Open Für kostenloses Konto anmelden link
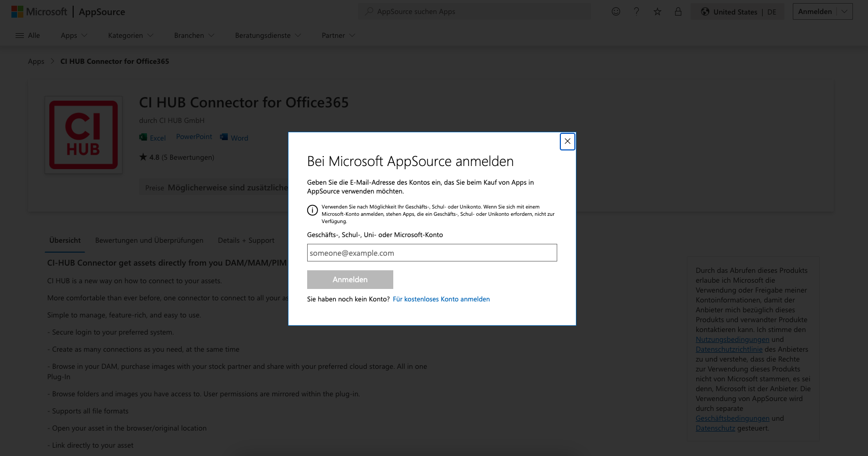Viewport: 868px width, 456px height. tap(441, 299)
